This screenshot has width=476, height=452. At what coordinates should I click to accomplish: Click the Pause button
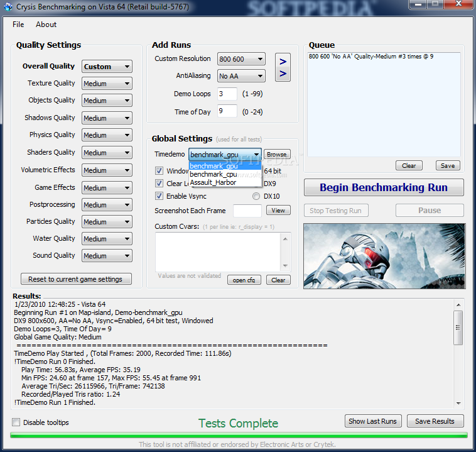tap(430, 211)
